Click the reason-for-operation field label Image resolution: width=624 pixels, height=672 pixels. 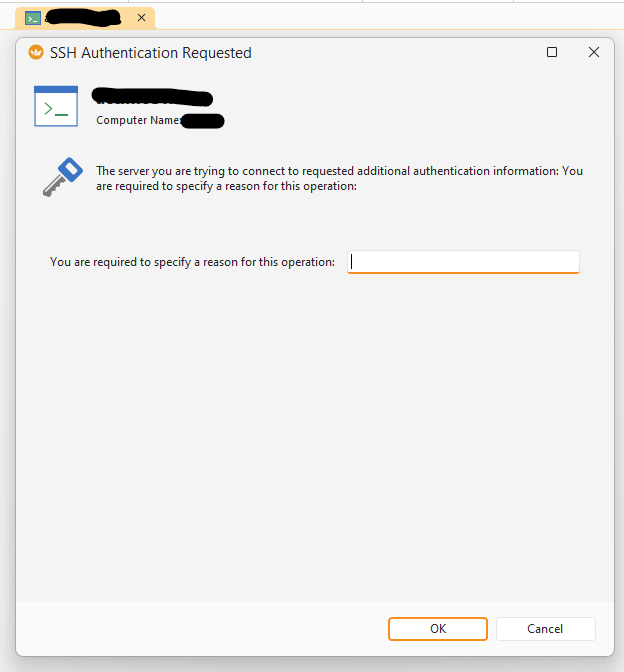pyautogui.click(x=192, y=262)
